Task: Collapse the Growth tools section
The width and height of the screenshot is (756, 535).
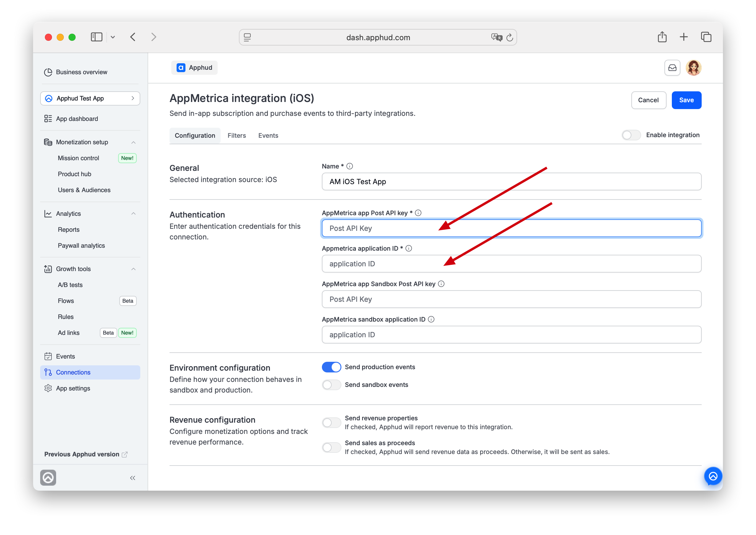Action: [133, 269]
